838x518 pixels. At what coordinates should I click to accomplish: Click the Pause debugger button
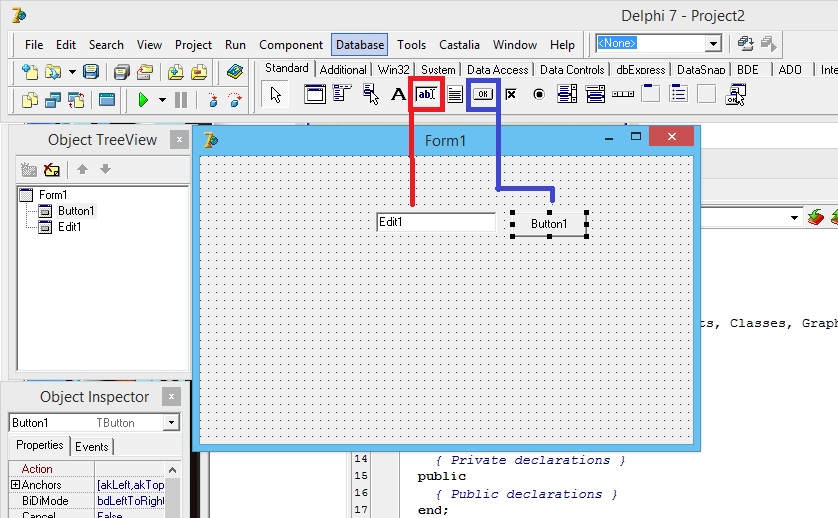pos(181,99)
